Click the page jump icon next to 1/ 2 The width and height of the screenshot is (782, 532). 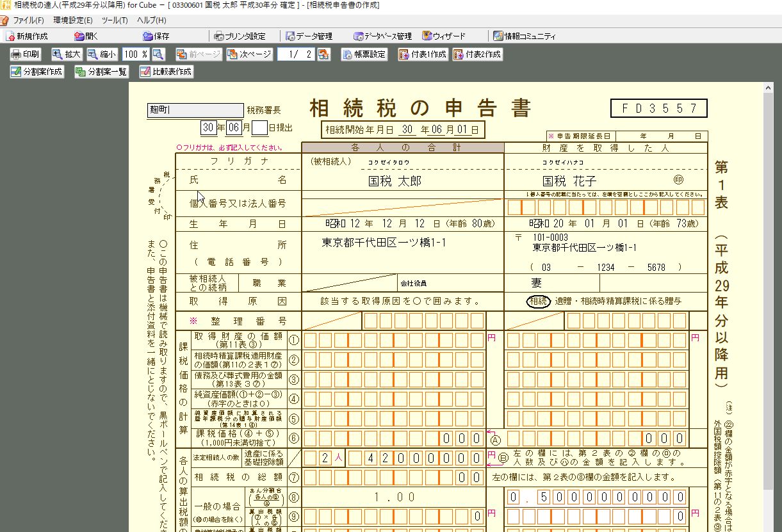323,54
